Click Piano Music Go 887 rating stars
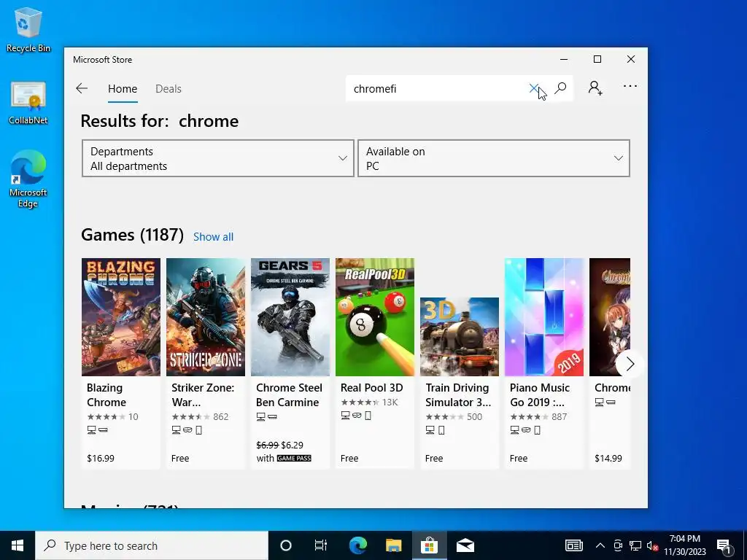The height and width of the screenshot is (560, 747). (x=530, y=416)
